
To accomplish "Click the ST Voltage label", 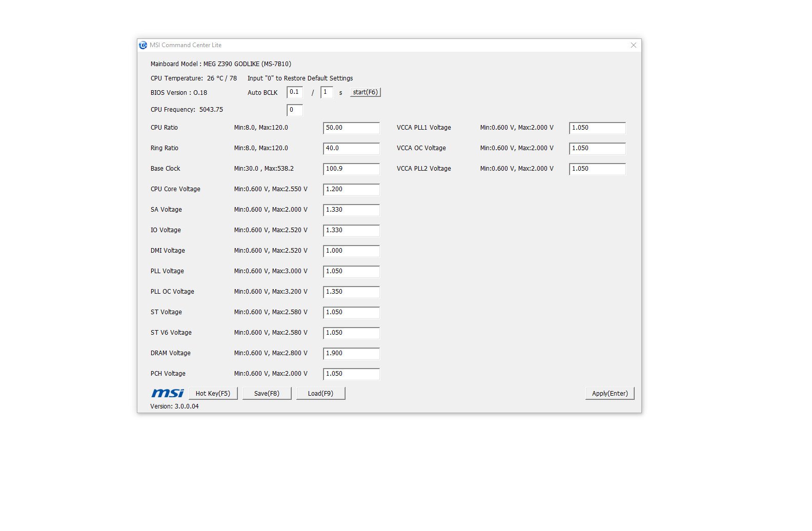I will pyautogui.click(x=166, y=312).
